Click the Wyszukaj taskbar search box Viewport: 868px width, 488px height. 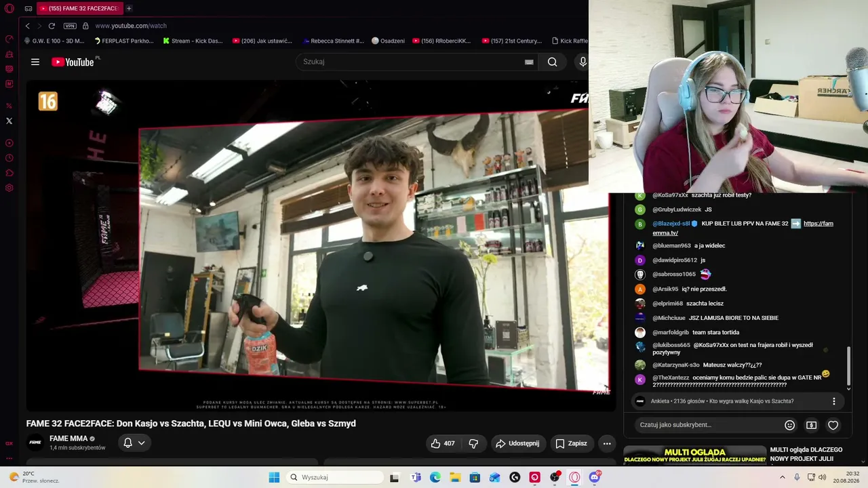(x=335, y=477)
